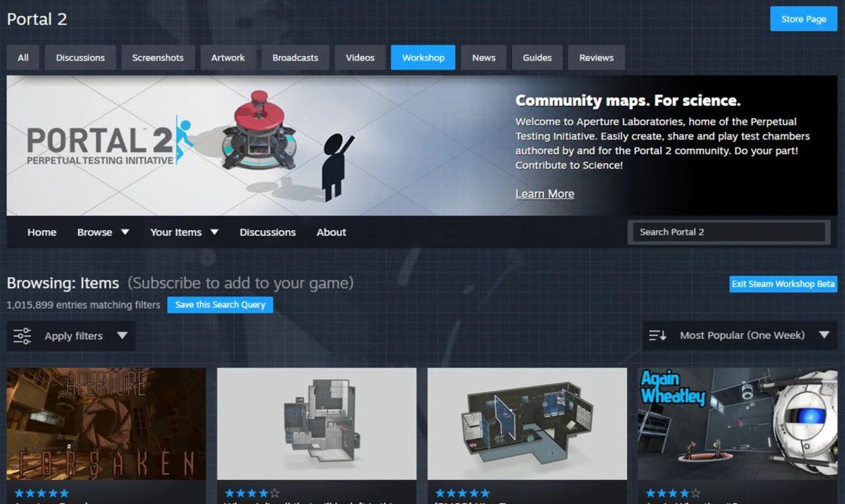Image resolution: width=845 pixels, height=504 pixels.
Task: Open the About page
Action: coord(331,232)
